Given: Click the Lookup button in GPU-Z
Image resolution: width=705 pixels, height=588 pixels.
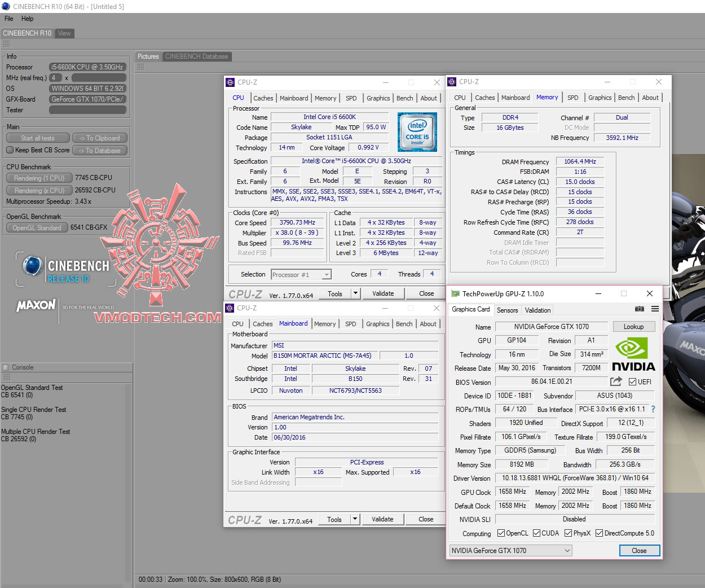Looking at the screenshot, I should (633, 327).
